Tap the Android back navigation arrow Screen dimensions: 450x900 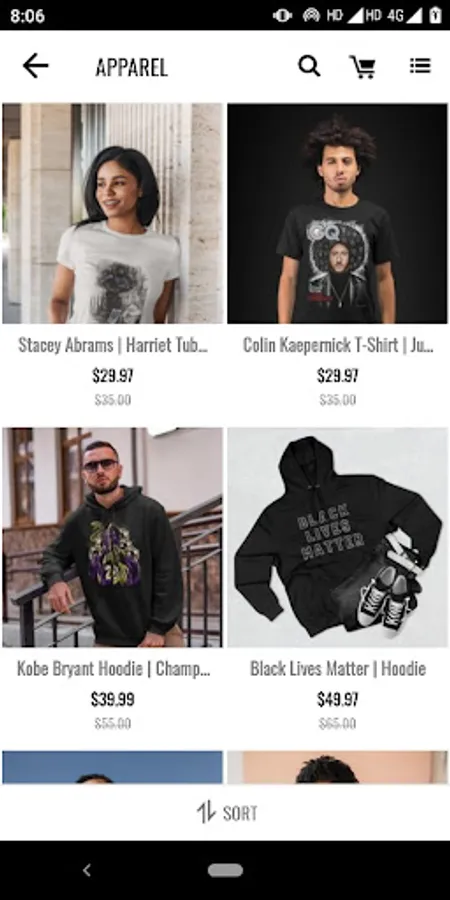coord(87,870)
